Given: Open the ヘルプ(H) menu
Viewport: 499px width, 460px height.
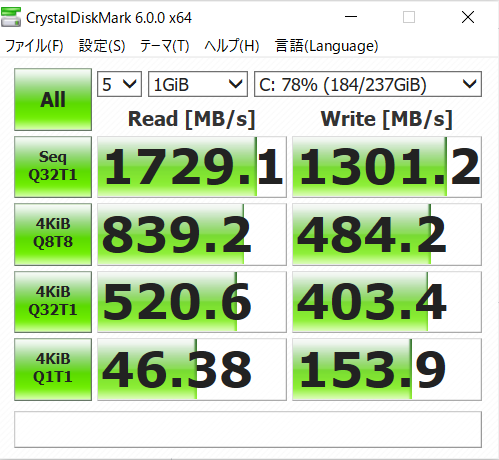Looking at the screenshot, I should [x=232, y=46].
